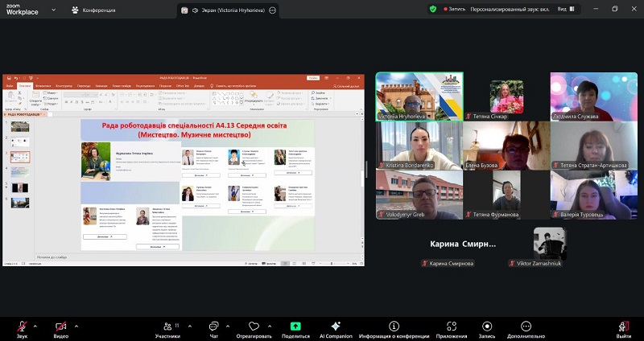
Task: Open Информация о конференции info icon
Action: click(394, 326)
